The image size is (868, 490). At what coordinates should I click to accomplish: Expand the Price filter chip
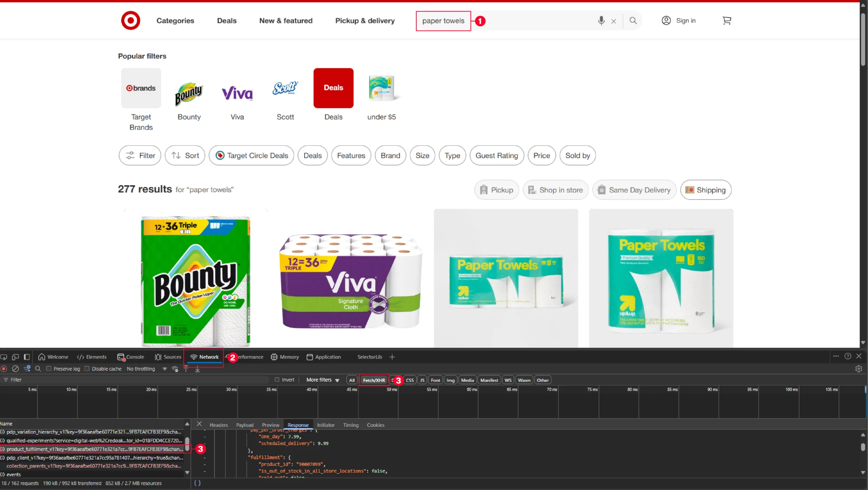tap(541, 155)
